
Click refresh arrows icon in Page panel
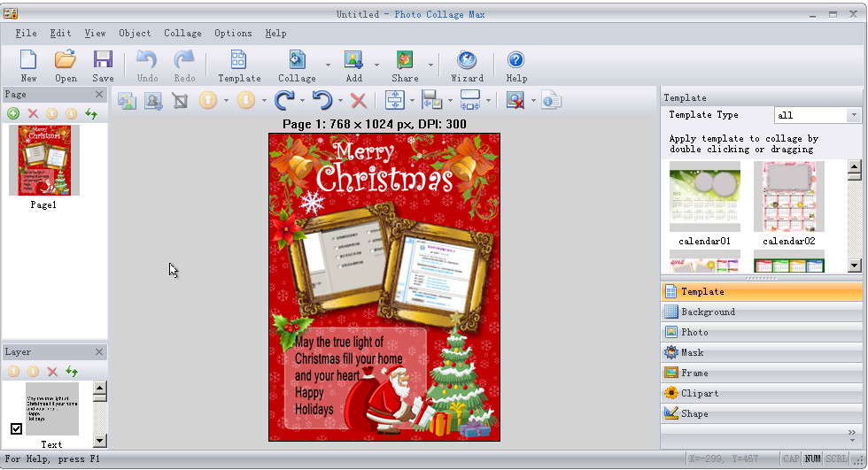[90, 114]
